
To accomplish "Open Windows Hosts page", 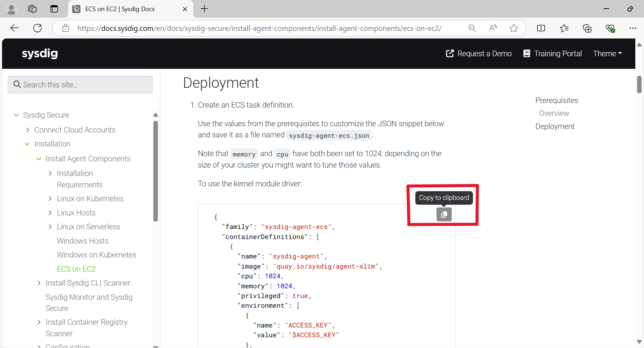I will pyautogui.click(x=83, y=241).
